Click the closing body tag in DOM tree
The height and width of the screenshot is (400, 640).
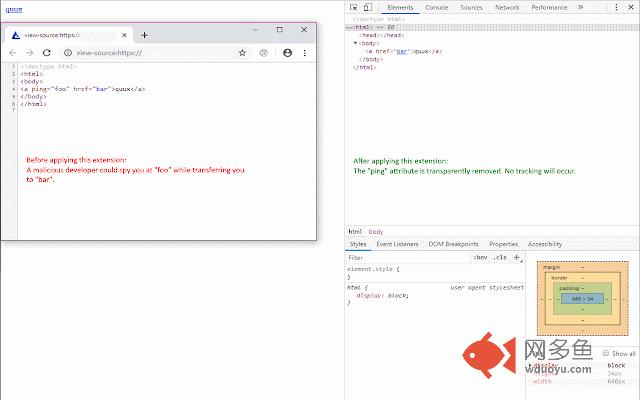371,60
